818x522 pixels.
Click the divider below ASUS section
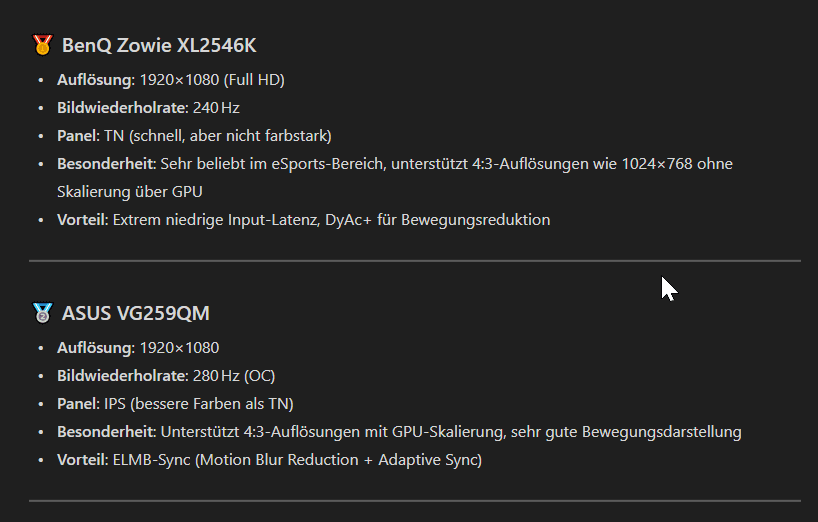415,501
